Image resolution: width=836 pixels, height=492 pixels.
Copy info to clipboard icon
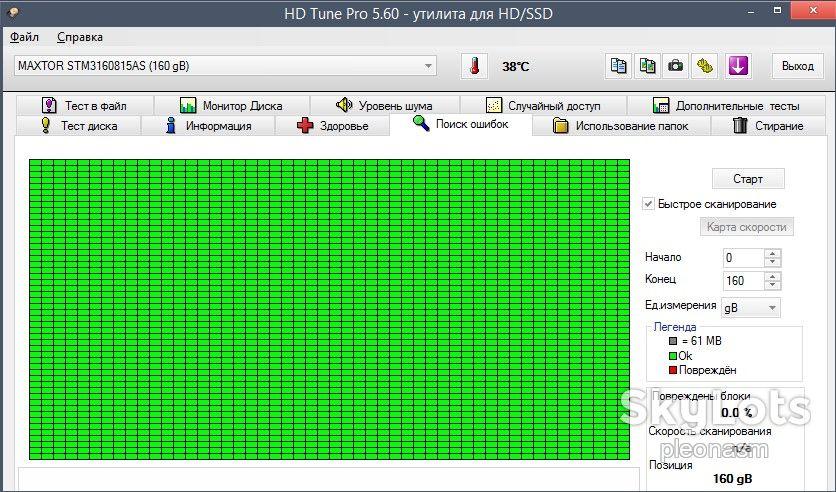tap(618, 66)
